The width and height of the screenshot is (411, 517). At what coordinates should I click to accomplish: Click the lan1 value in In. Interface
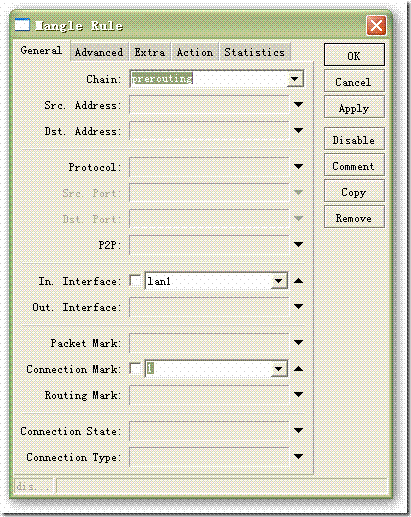[x=159, y=281]
